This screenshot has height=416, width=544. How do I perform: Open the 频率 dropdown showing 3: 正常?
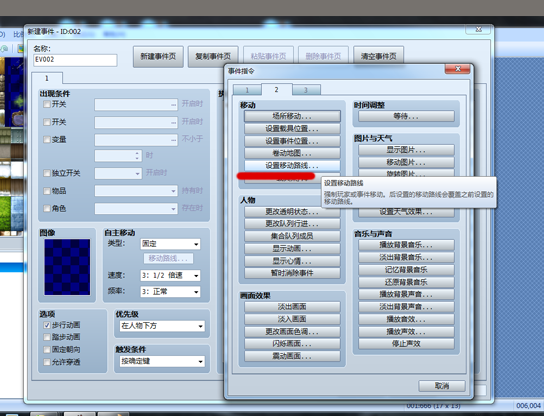(170, 291)
